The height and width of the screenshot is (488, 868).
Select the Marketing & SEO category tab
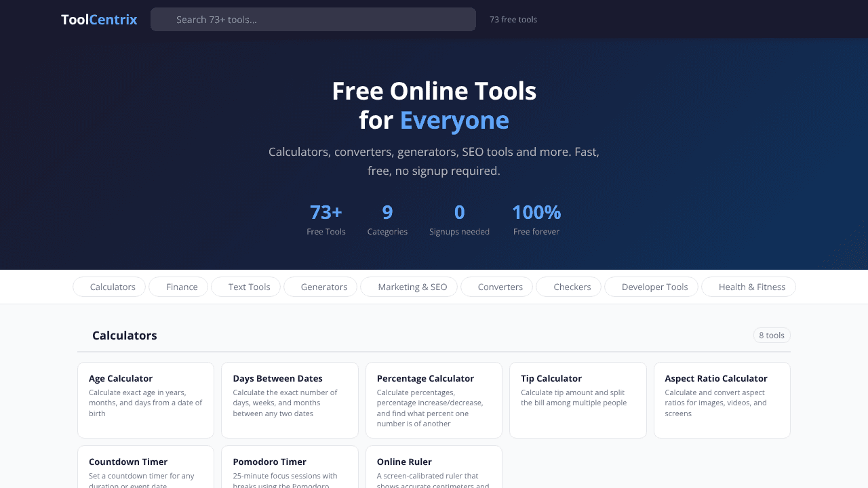tap(409, 287)
